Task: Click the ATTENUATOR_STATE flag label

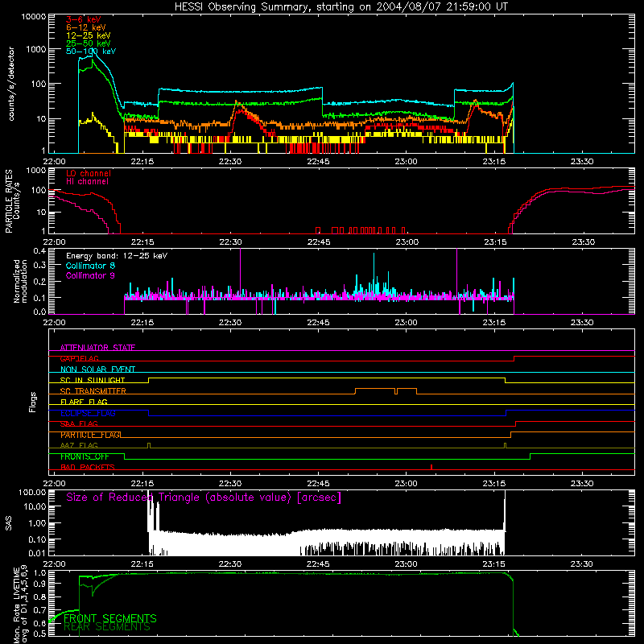Action: pos(97,348)
